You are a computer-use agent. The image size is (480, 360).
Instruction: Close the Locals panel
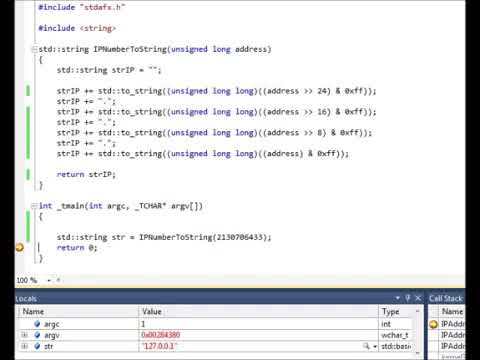418,298
